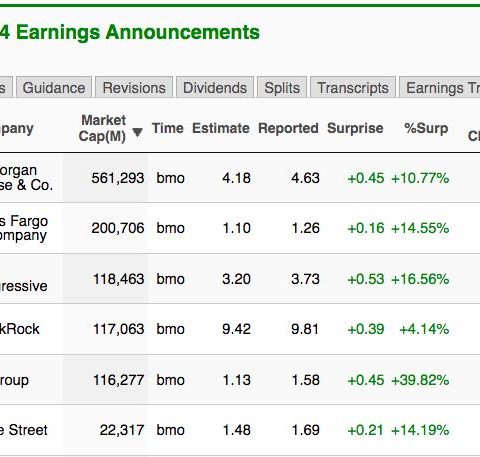
Task: Open the BlackRock company link
Action: [20, 329]
